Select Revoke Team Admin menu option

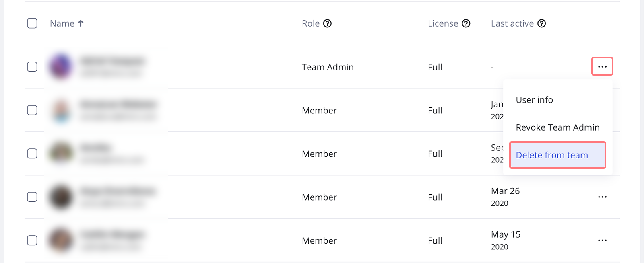tap(557, 127)
